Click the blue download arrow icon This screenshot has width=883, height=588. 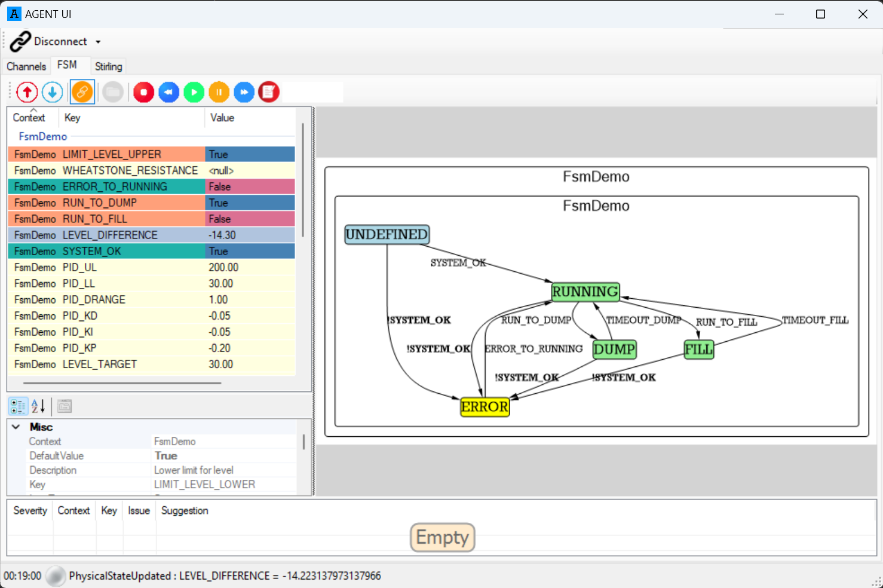[x=53, y=92]
